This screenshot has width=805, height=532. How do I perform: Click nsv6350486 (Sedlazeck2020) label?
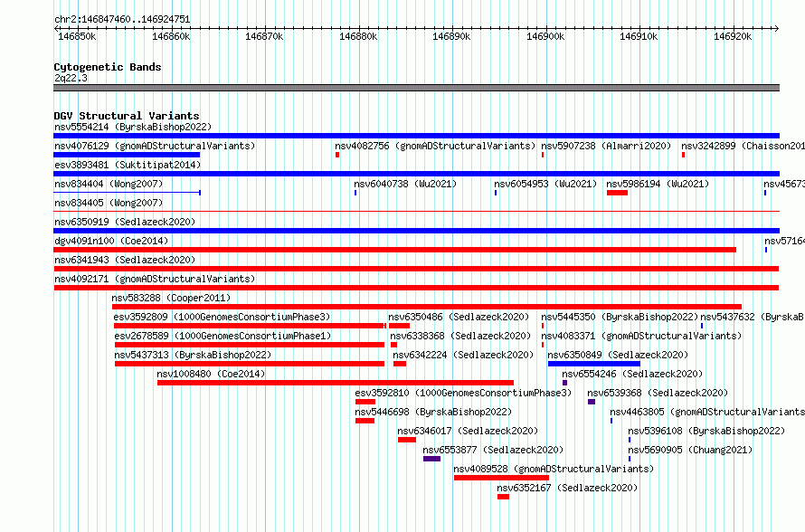(x=459, y=317)
